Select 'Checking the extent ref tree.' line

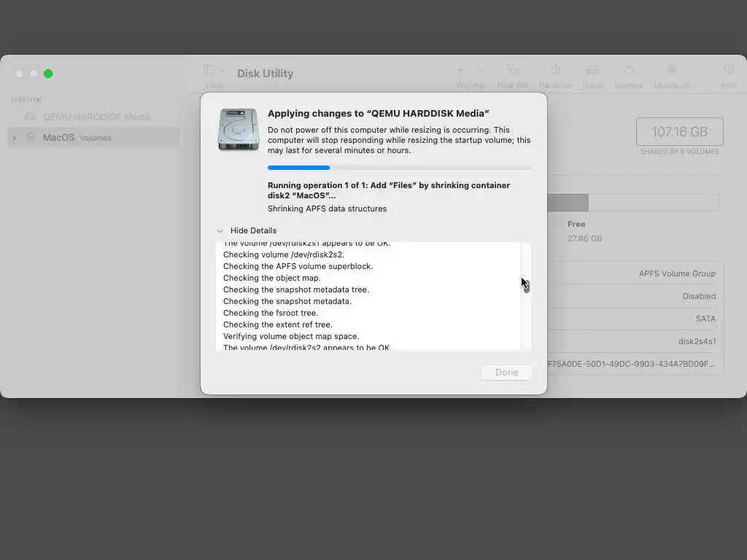click(x=278, y=324)
